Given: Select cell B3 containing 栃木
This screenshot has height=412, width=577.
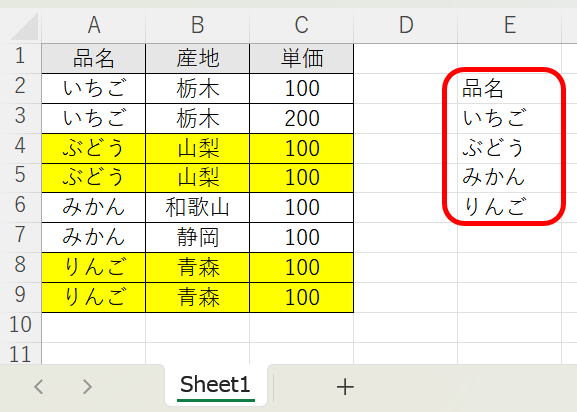Looking at the screenshot, I should coord(198,118).
